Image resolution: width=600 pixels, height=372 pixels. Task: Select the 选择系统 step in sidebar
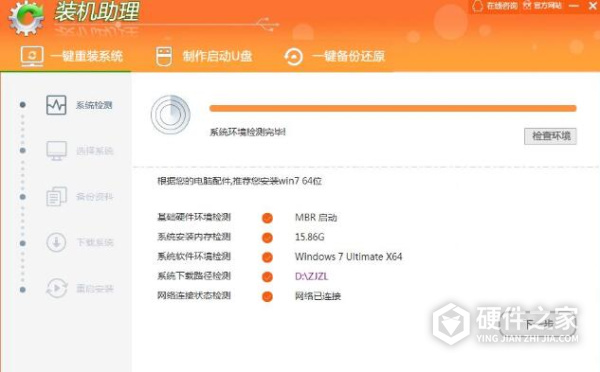[79, 150]
